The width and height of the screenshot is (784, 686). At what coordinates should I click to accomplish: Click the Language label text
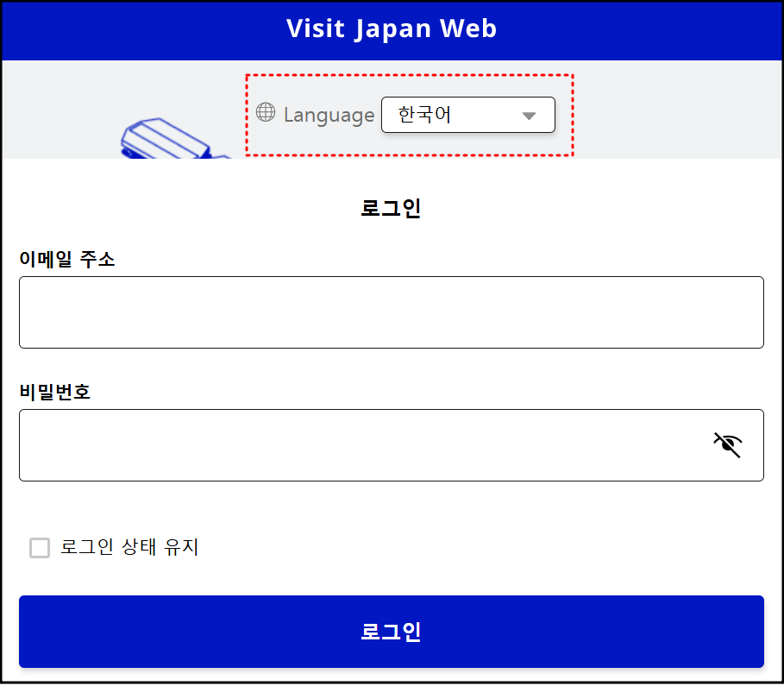coord(329,115)
